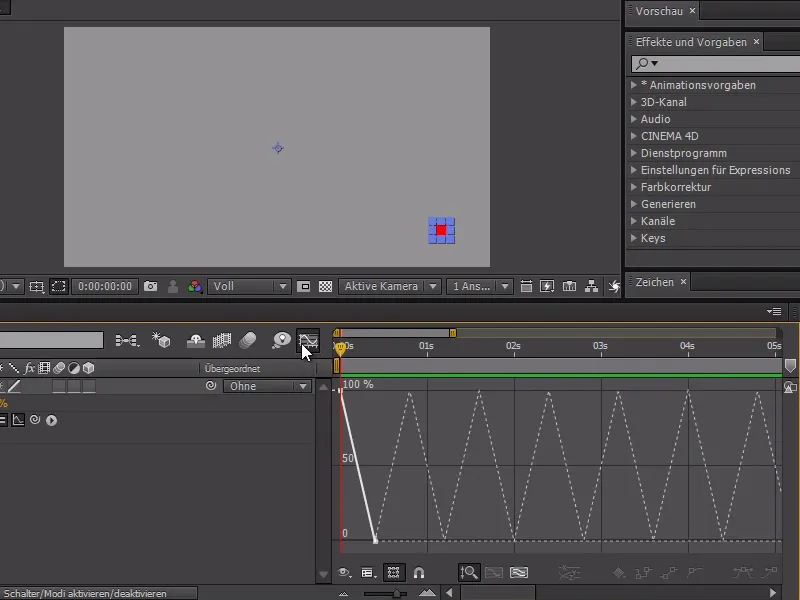The image size is (800, 600).
Task: Click the Fast Previews icon
Action: tap(547, 286)
